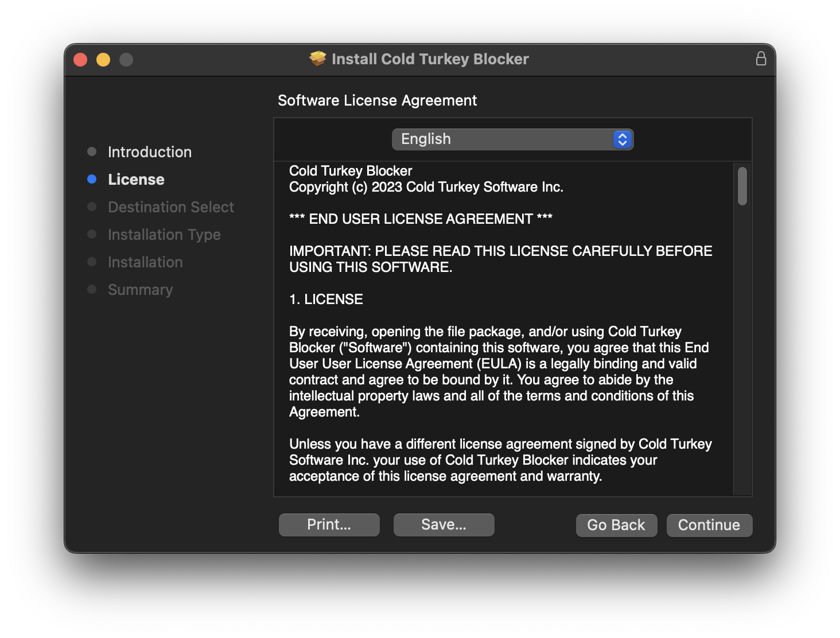Continue to next installer step

point(709,526)
